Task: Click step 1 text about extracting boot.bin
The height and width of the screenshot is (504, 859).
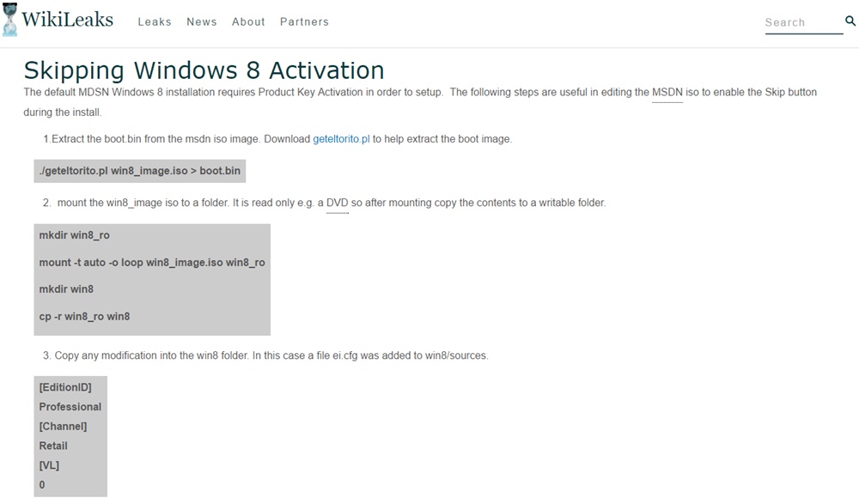Action: pyautogui.click(x=277, y=139)
